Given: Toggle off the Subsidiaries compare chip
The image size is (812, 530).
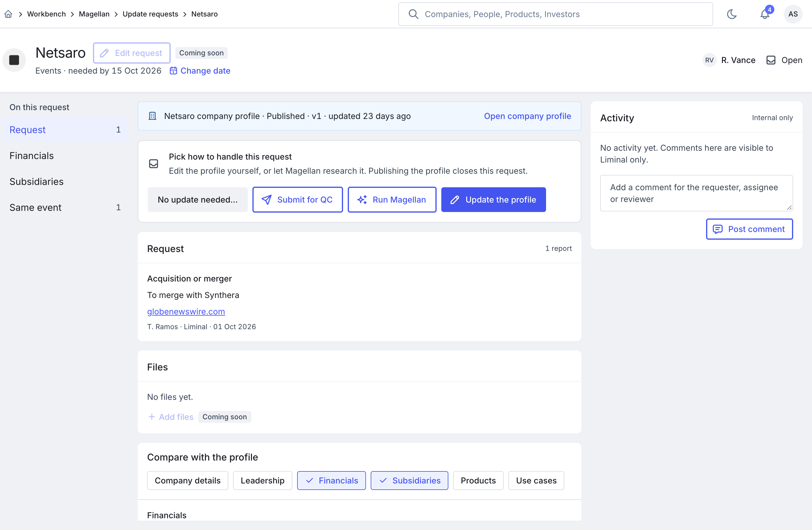Looking at the screenshot, I should [x=410, y=481].
